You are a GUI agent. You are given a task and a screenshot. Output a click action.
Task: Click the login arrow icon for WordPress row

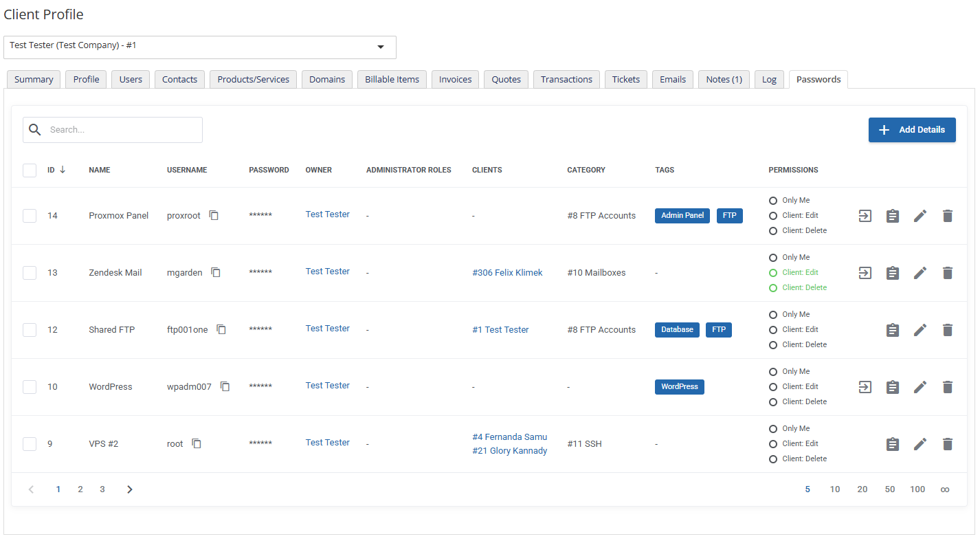865,387
